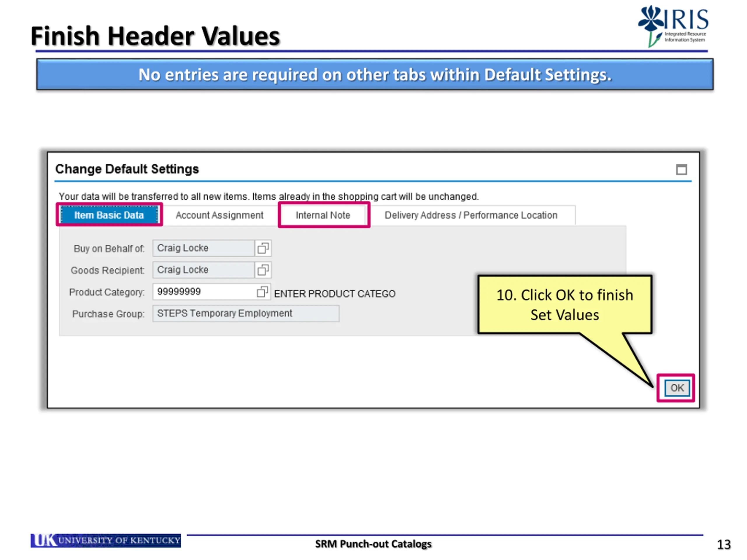Click the Goods Recipient label
The height and width of the screenshot is (560, 747).
[107, 270]
